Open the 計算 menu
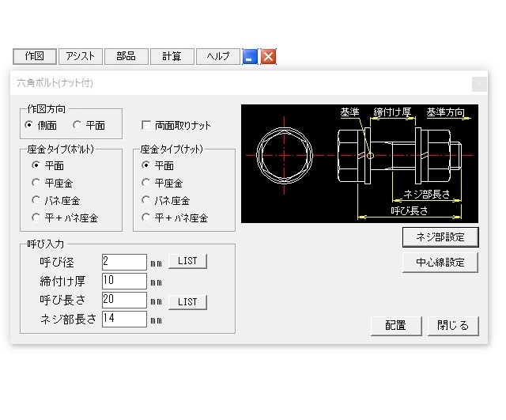The image size is (506, 420). (172, 56)
